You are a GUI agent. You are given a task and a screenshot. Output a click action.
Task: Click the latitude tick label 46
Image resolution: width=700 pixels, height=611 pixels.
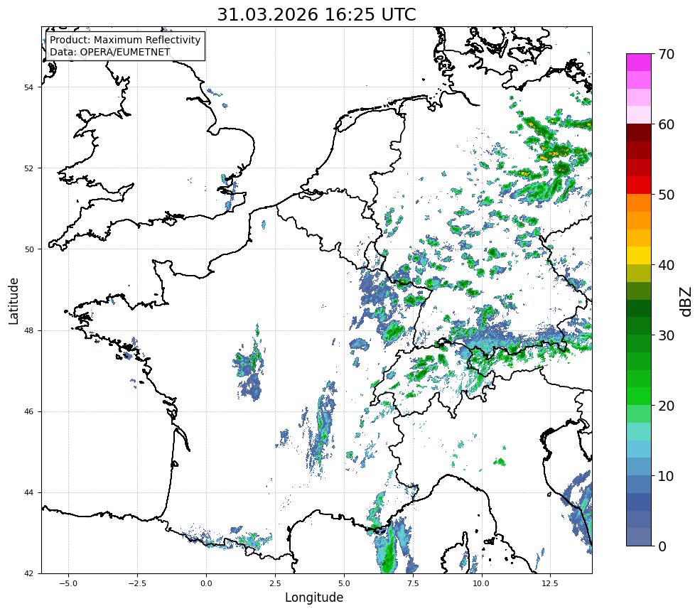(x=28, y=411)
